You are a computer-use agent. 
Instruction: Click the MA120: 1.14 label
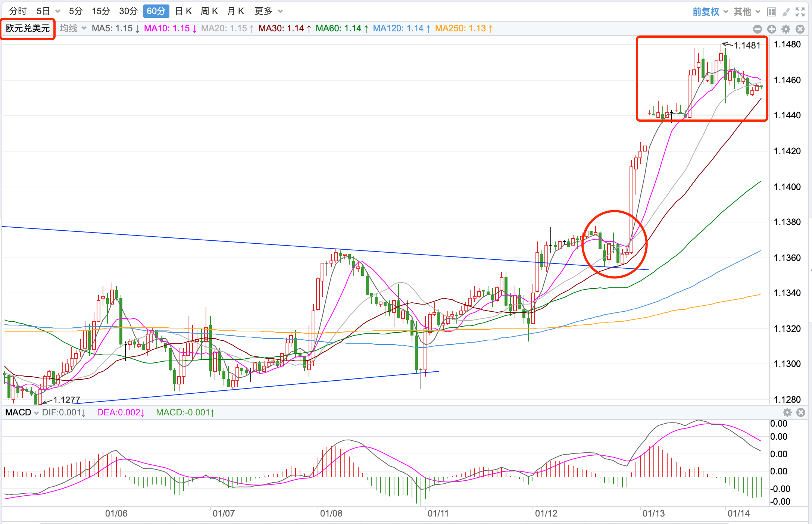tap(402, 28)
